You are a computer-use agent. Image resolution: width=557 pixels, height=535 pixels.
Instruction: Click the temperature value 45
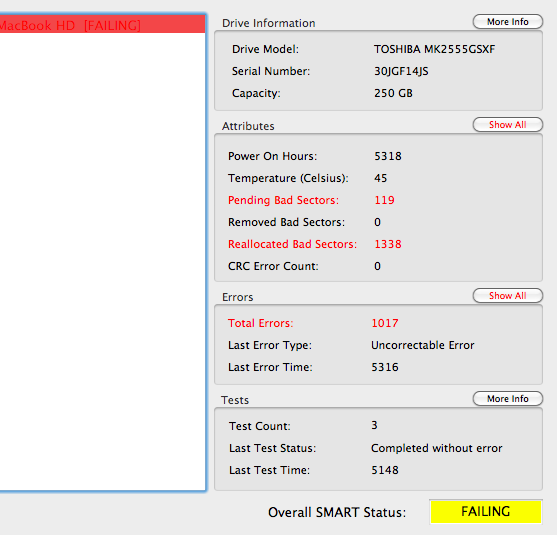tap(380, 178)
